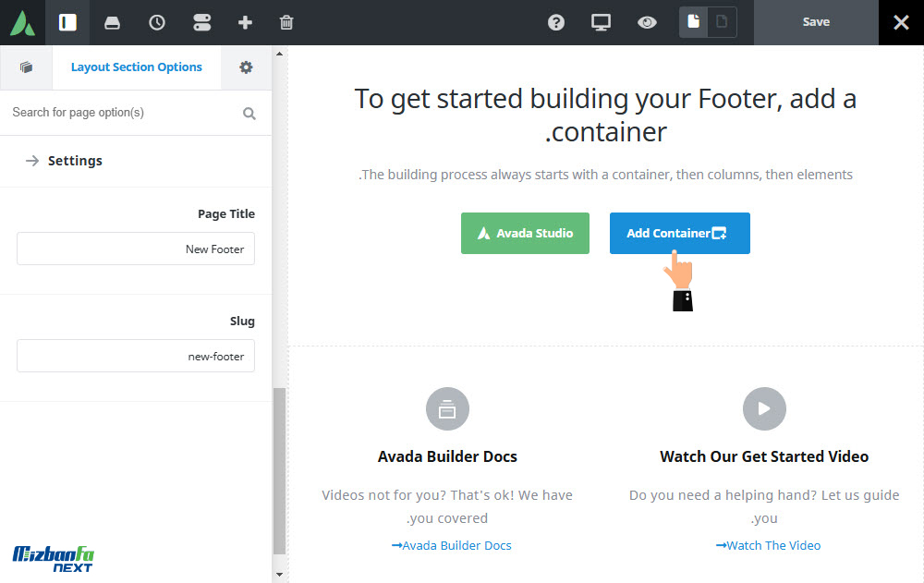This screenshot has width=924, height=583.
Task: Open the help question-mark icon
Action: pos(555,22)
